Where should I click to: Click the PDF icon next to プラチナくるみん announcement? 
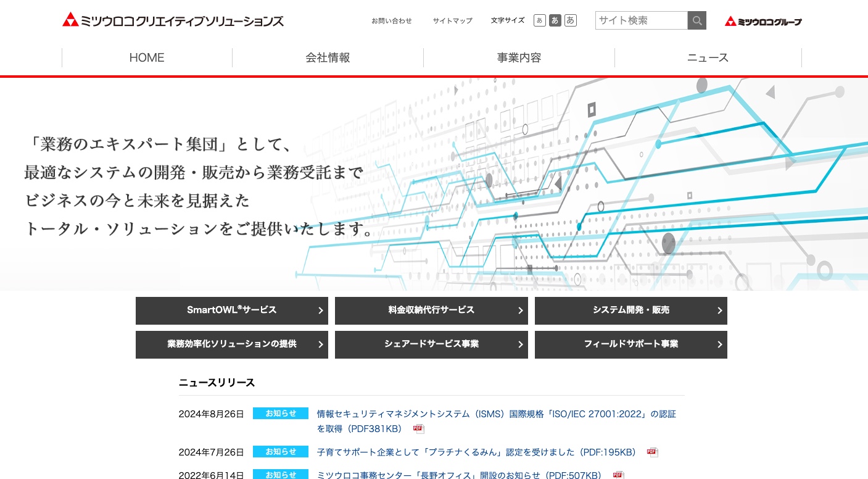[652, 452]
